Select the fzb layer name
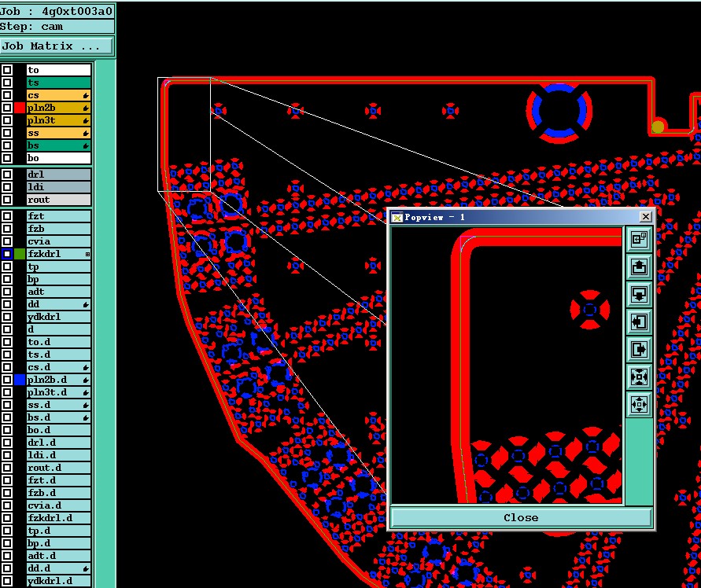Screen dimensions: 701x588 [x=58, y=229]
